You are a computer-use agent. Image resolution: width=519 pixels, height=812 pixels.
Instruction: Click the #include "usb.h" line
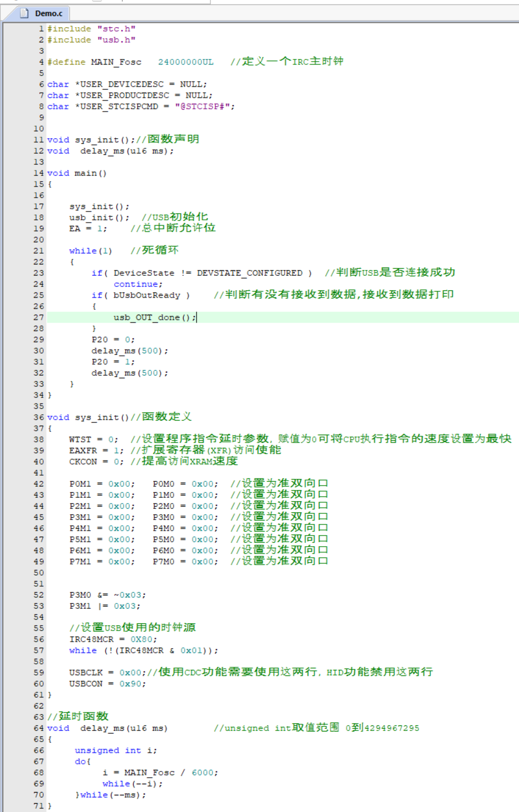click(x=92, y=40)
